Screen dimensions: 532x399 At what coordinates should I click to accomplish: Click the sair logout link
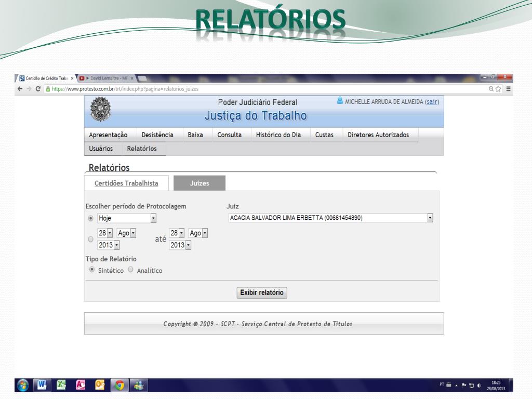[x=432, y=102]
